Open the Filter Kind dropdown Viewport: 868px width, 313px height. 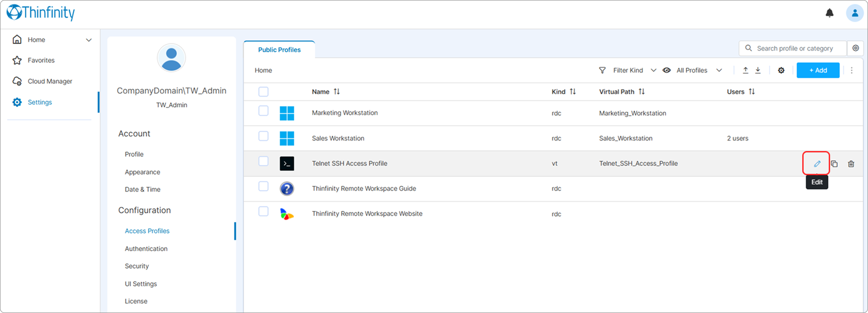tap(628, 70)
